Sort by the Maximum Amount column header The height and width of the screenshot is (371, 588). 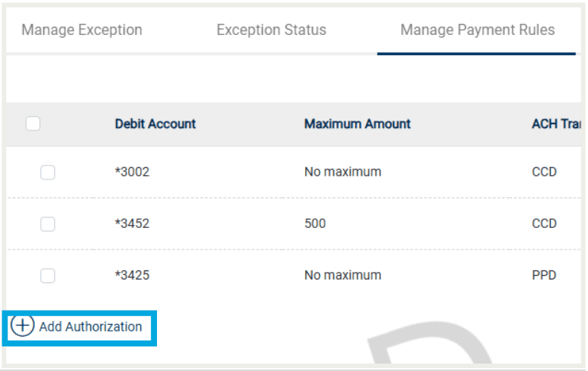pyautogui.click(x=357, y=124)
